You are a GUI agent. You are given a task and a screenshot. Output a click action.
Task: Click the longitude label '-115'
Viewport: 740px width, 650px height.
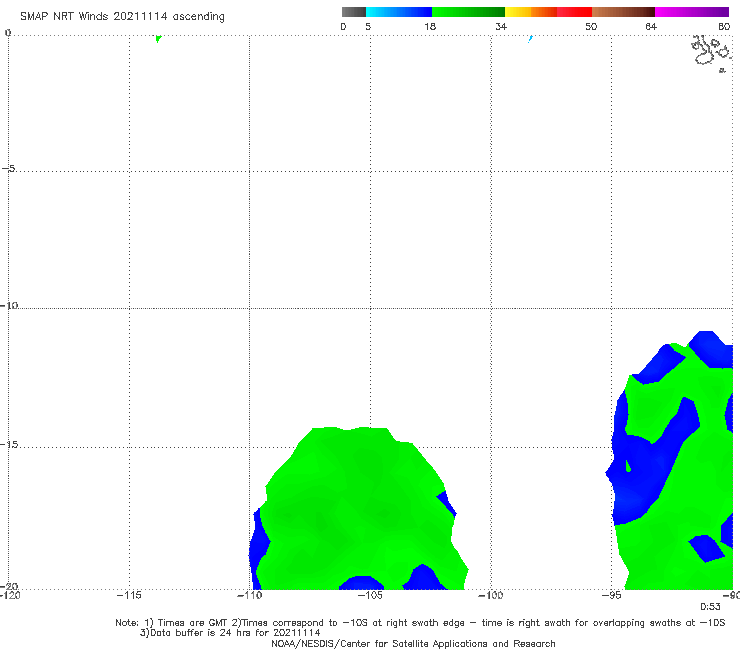click(x=129, y=595)
